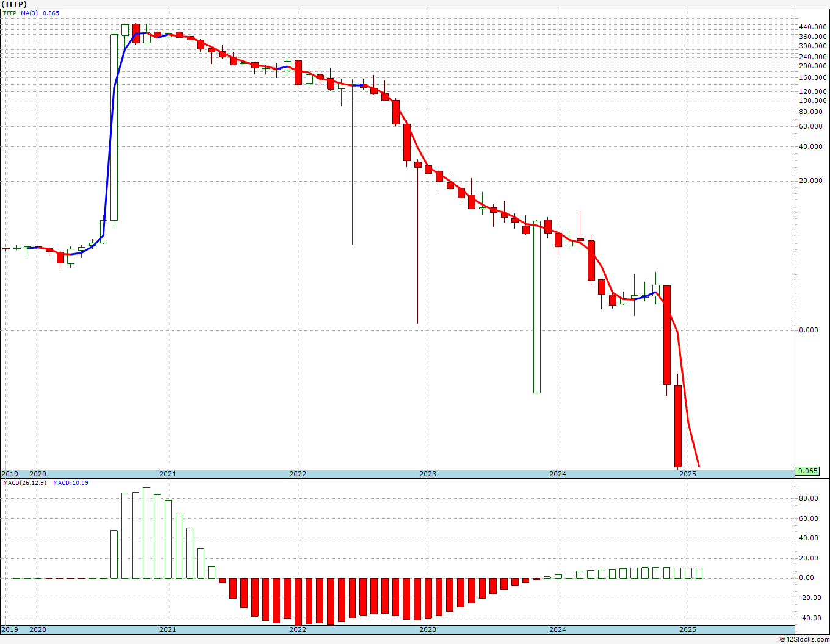Click the tall green candle just before 2024

[537, 307]
